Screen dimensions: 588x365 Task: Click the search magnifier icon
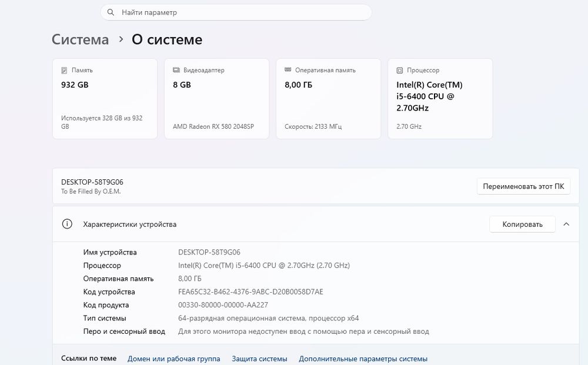pos(111,12)
